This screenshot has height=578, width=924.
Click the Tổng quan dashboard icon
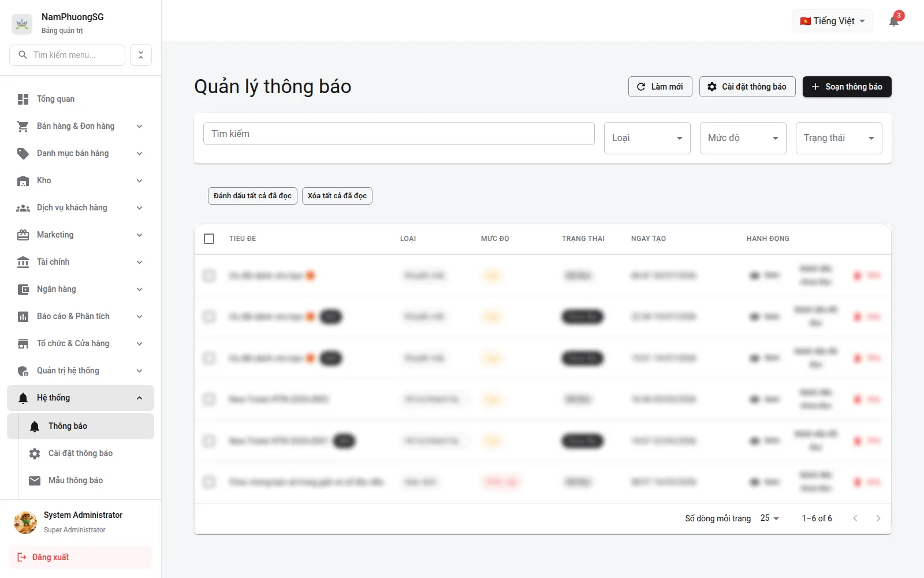tap(23, 99)
